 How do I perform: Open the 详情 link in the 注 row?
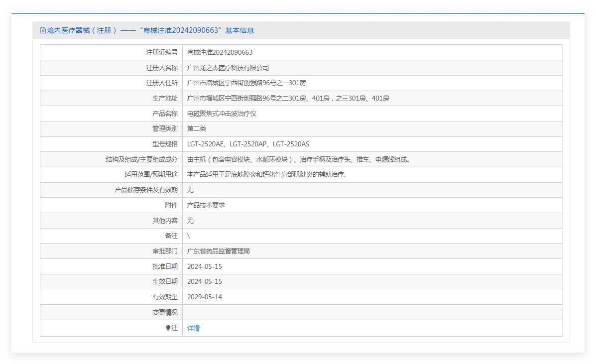pos(194,328)
